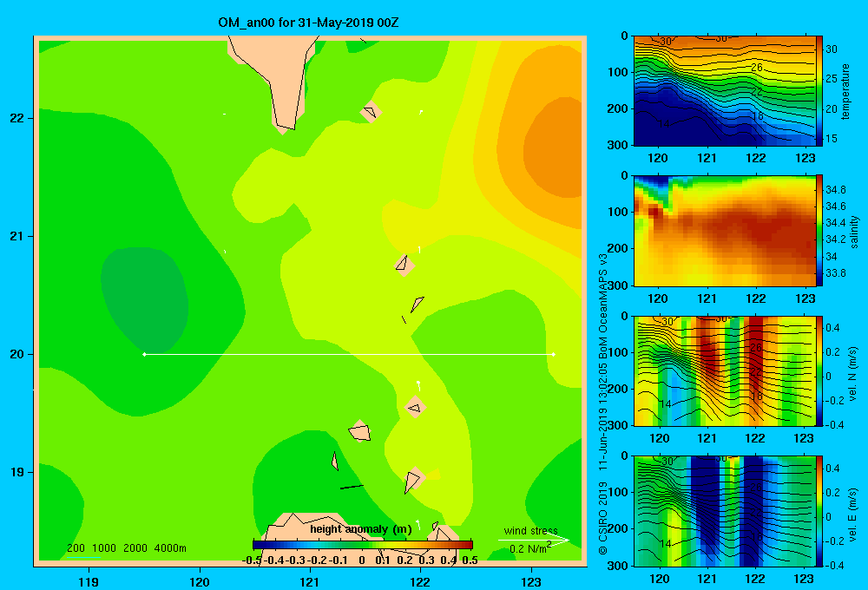Click the '4000m' bathymetry legend entry
This screenshot has height=590, width=868.
[x=170, y=548]
